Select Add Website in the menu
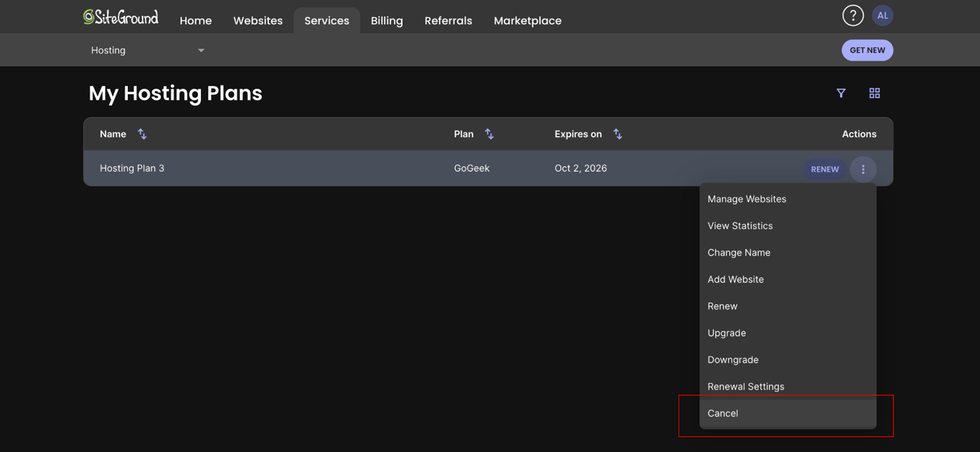 788,279
